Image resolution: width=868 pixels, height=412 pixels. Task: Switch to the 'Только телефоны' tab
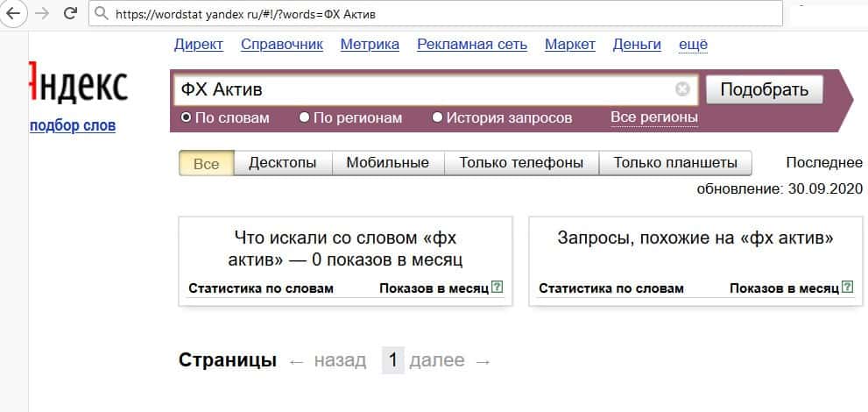[521, 163]
